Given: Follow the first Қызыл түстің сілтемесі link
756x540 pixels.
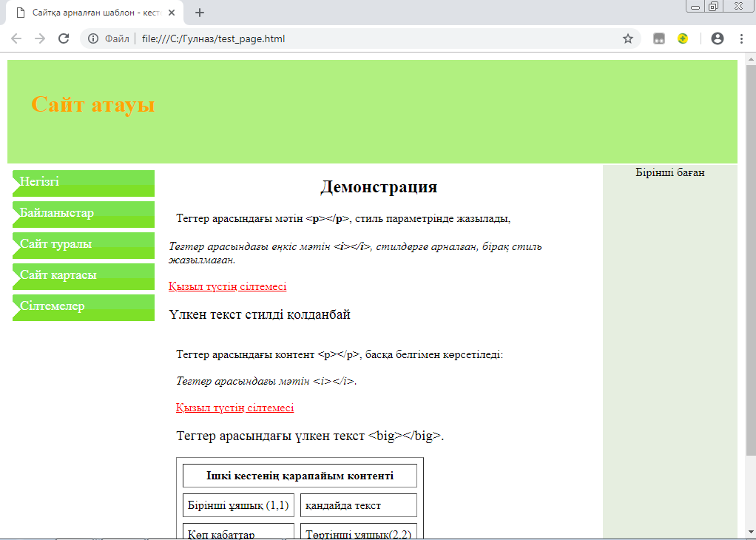Looking at the screenshot, I should (228, 286).
